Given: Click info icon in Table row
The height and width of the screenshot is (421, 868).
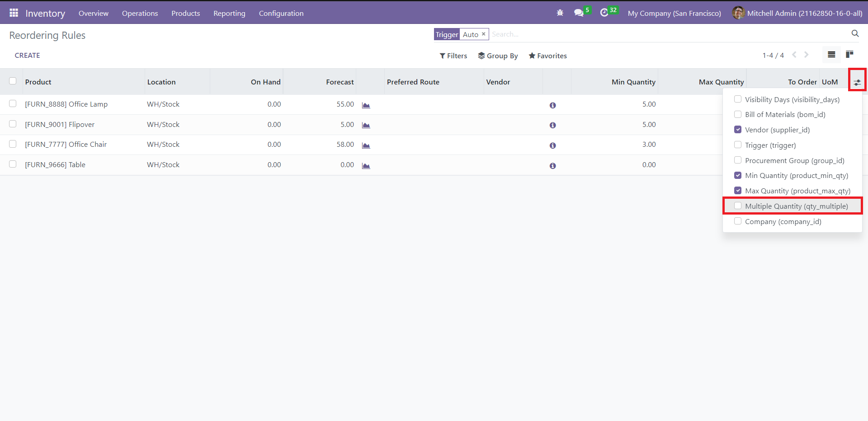Looking at the screenshot, I should [552, 166].
